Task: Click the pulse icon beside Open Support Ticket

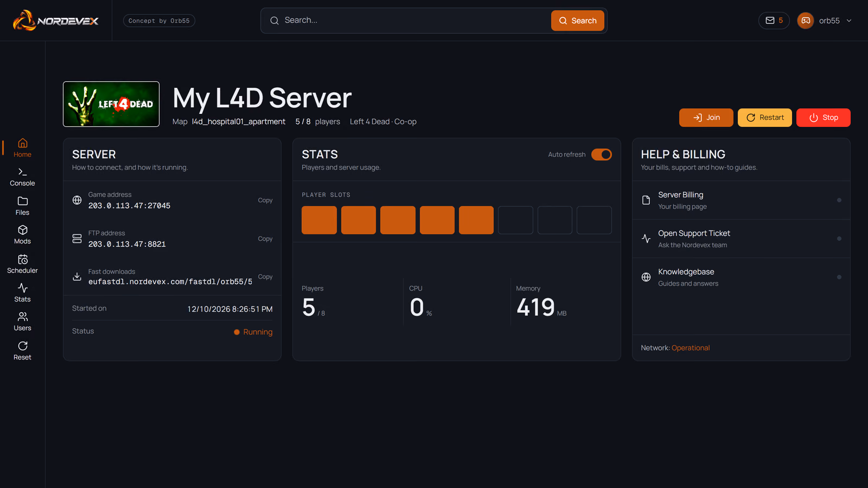Action: pyautogui.click(x=646, y=239)
